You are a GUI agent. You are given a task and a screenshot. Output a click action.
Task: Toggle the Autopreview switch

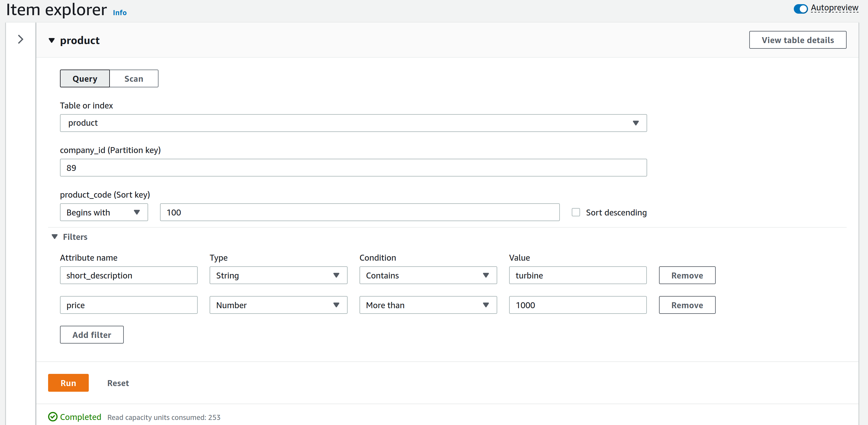pyautogui.click(x=800, y=9)
